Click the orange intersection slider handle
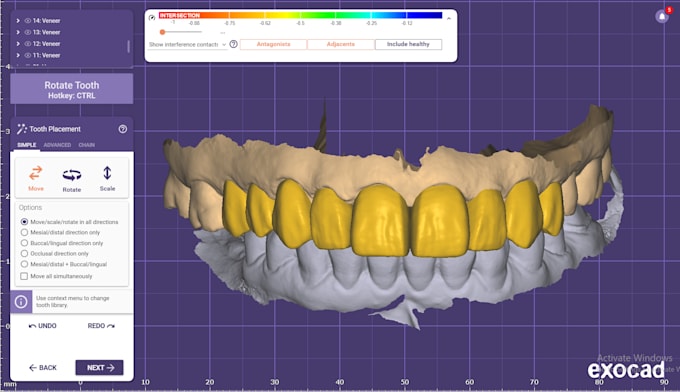Screen dimensions: 680x392 pyautogui.click(x=162, y=32)
